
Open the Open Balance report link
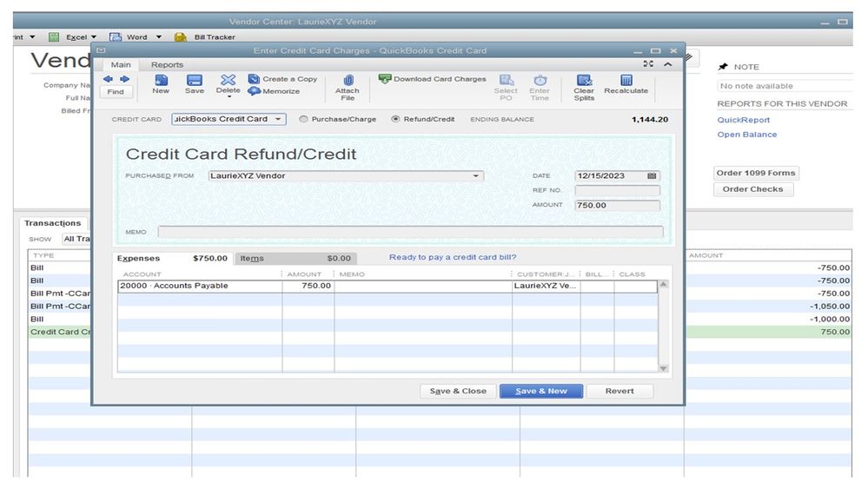[746, 135]
